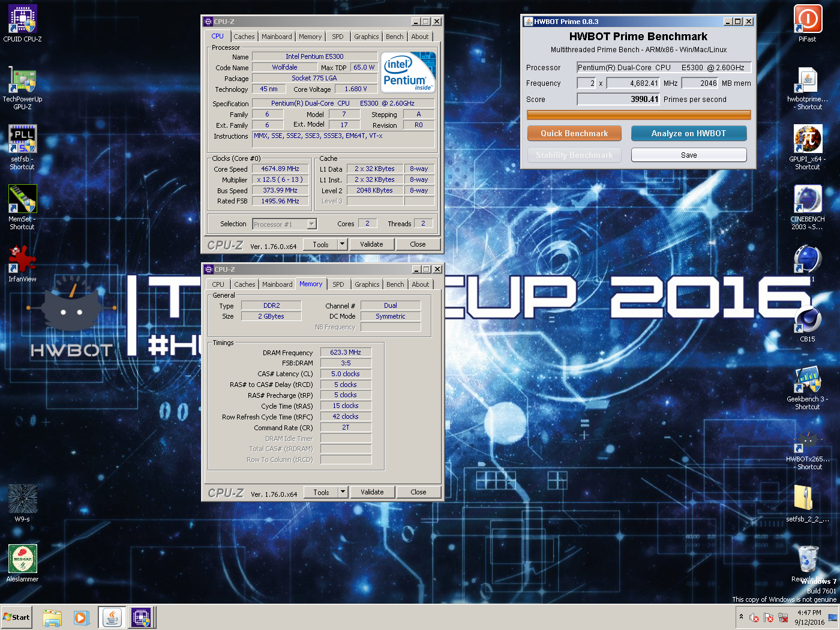Open hwbotprime shortcut icon

click(808, 88)
